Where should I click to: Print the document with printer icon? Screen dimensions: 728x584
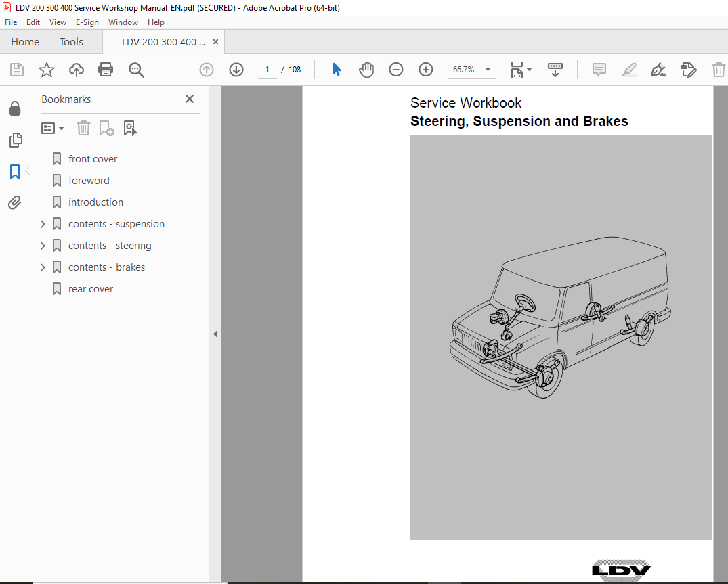click(x=106, y=70)
